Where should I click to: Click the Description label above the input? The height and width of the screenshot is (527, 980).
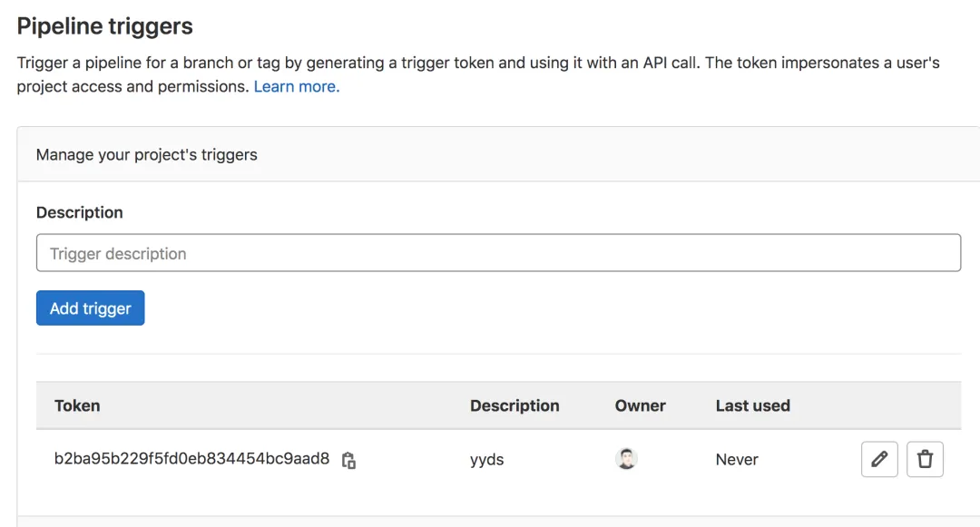click(80, 212)
